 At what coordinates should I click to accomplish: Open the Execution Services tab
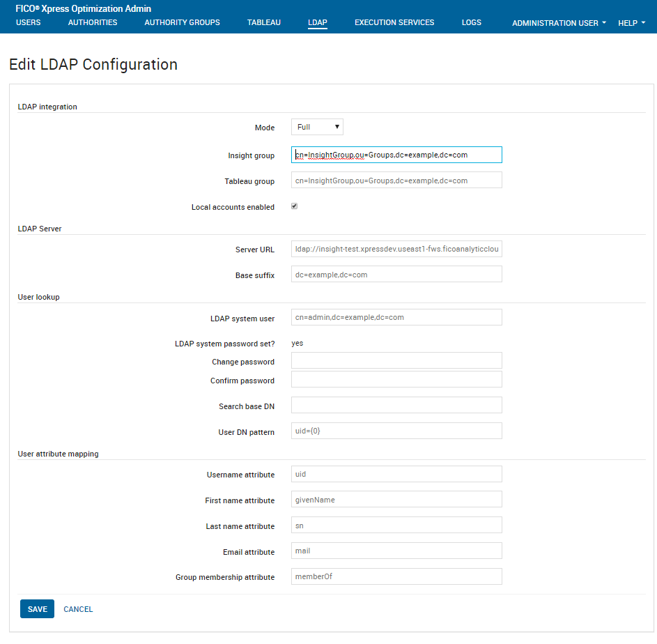click(x=394, y=22)
